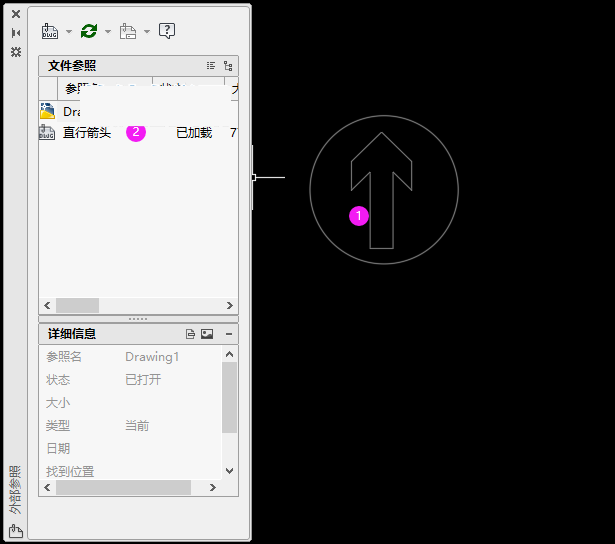Switch file references to list view

[x=211, y=65]
